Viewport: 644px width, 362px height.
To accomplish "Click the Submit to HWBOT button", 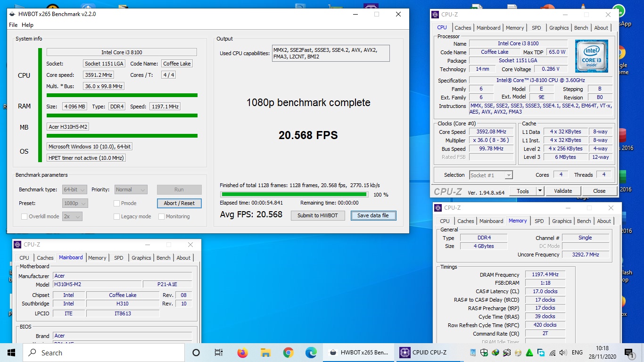I will (x=318, y=215).
